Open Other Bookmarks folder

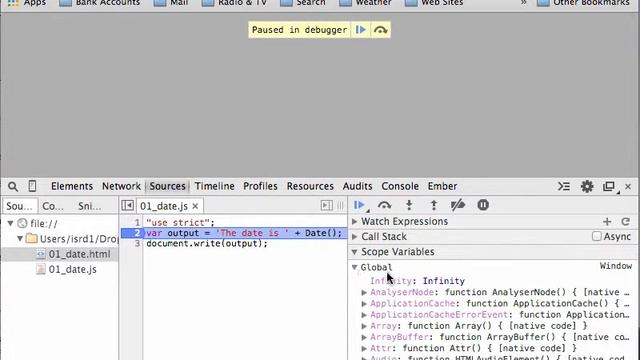(x=583, y=3)
